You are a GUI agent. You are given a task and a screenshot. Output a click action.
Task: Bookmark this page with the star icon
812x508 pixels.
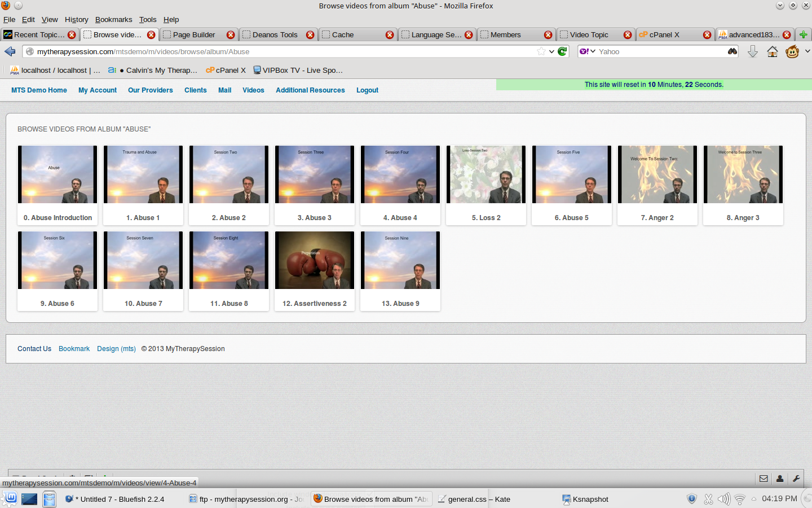coord(541,51)
